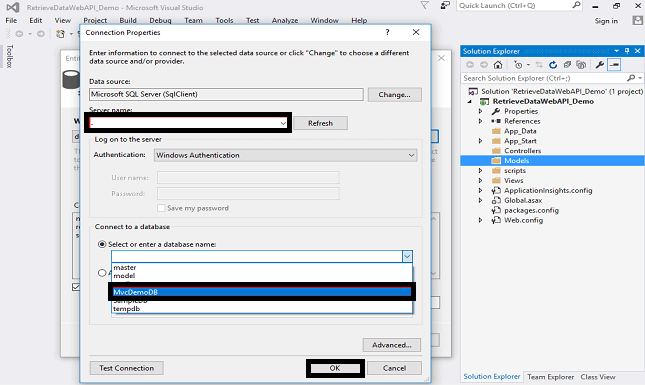Screen dimensions: 645x385
Task: Select tempdb from the database list
Action: (262, 309)
